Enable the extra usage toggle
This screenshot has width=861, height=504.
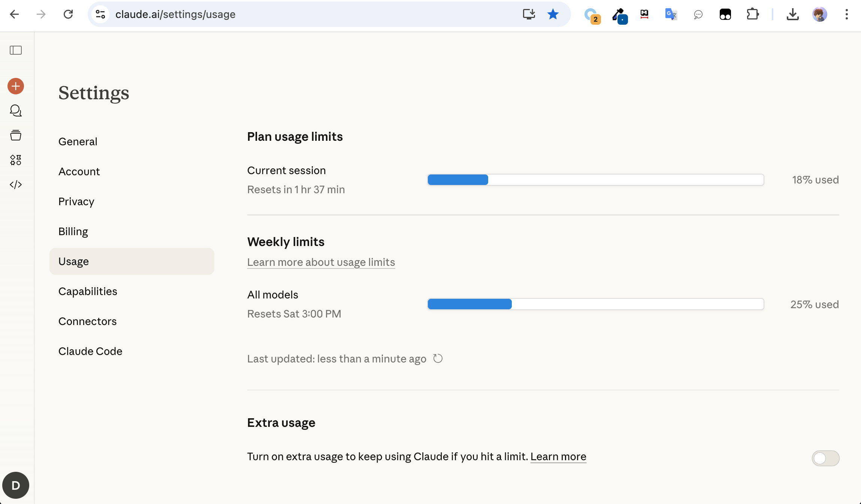(825, 458)
